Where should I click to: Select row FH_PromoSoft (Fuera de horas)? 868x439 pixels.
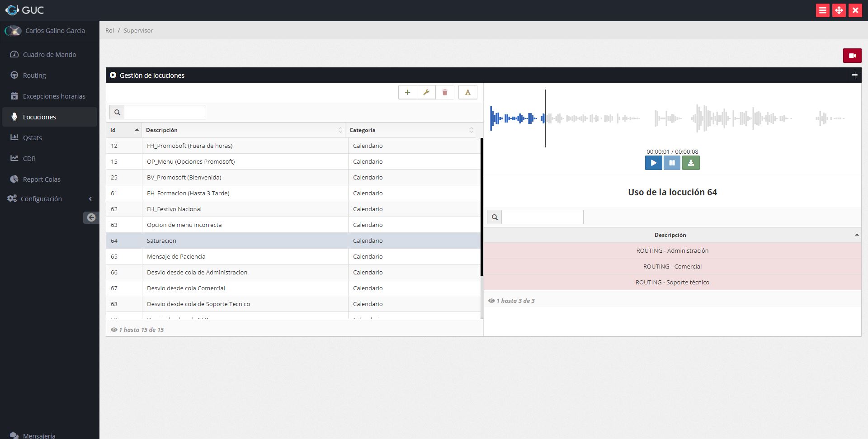click(x=293, y=146)
